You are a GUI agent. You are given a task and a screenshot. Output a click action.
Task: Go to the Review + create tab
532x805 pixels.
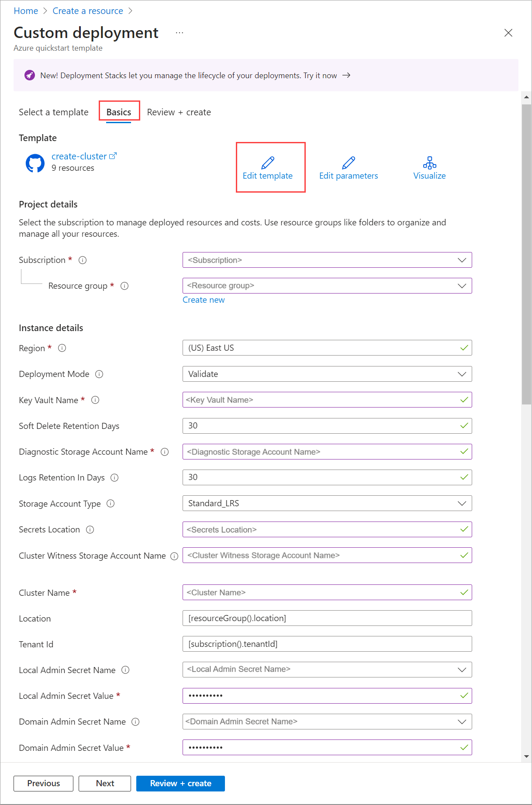(179, 112)
